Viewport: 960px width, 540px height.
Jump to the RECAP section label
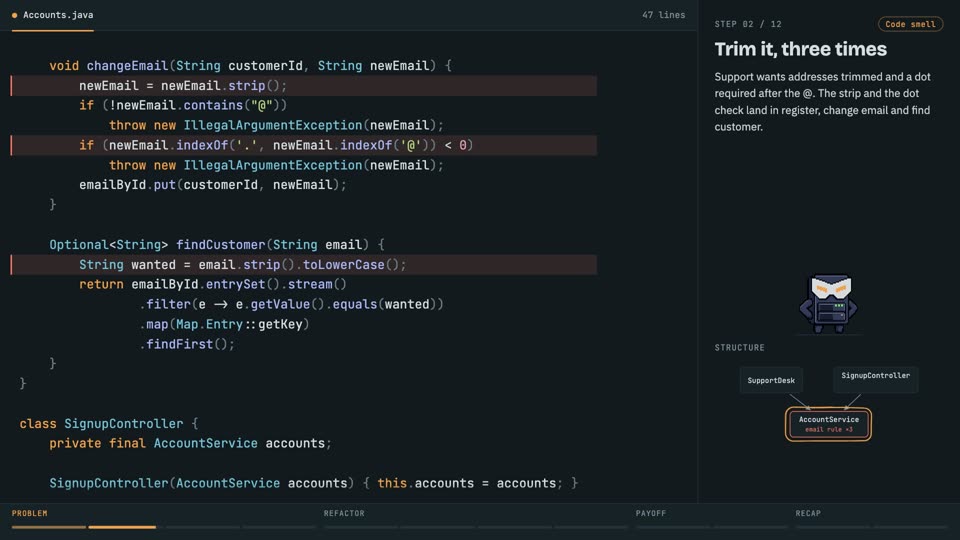coord(808,513)
